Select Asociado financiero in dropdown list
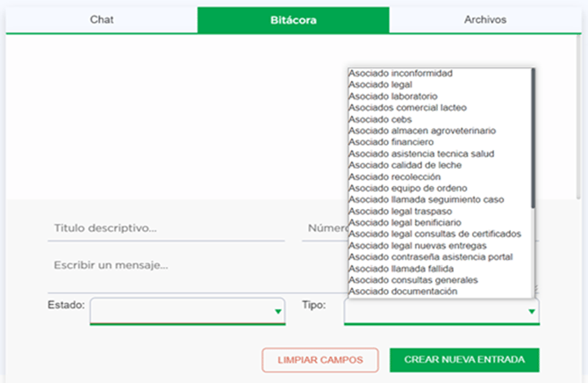The height and width of the screenshot is (383, 588). pyautogui.click(x=391, y=141)
